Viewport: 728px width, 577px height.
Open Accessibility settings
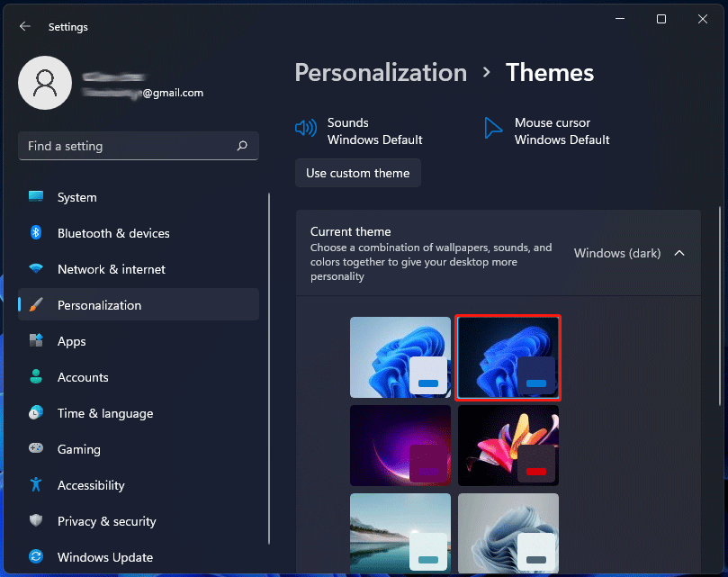(139, 485)
